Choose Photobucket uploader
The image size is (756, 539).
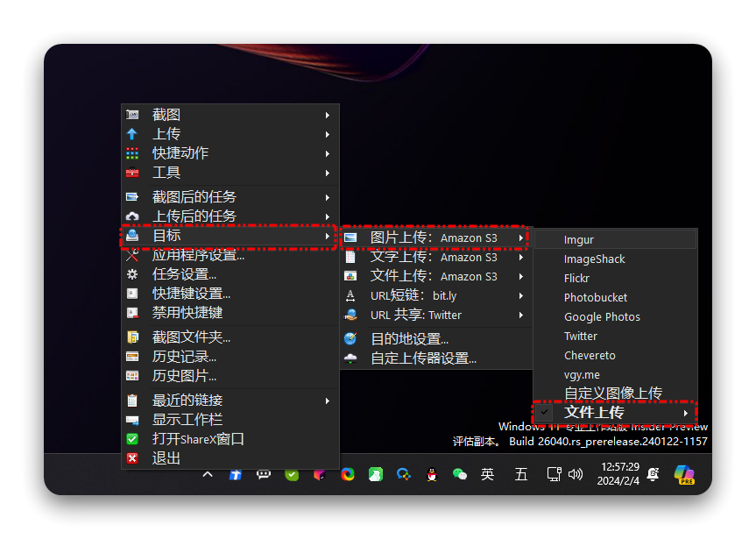tap(615, 298)
